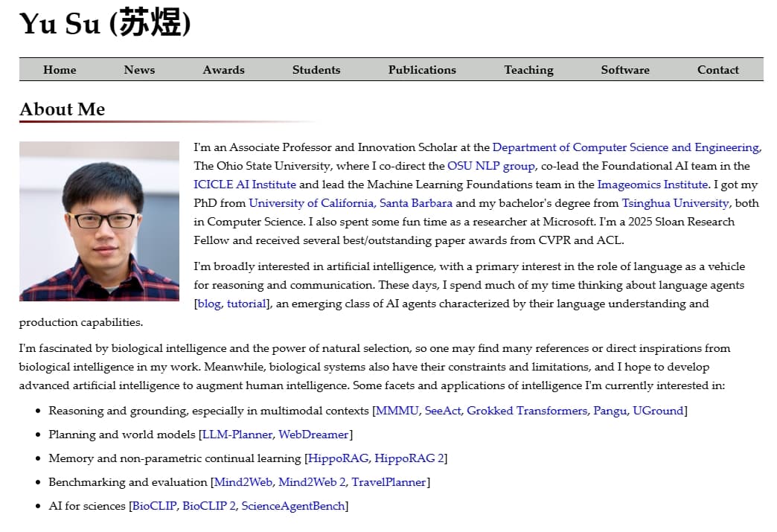Click the profile photo of Yu Su

pos(99,221)
